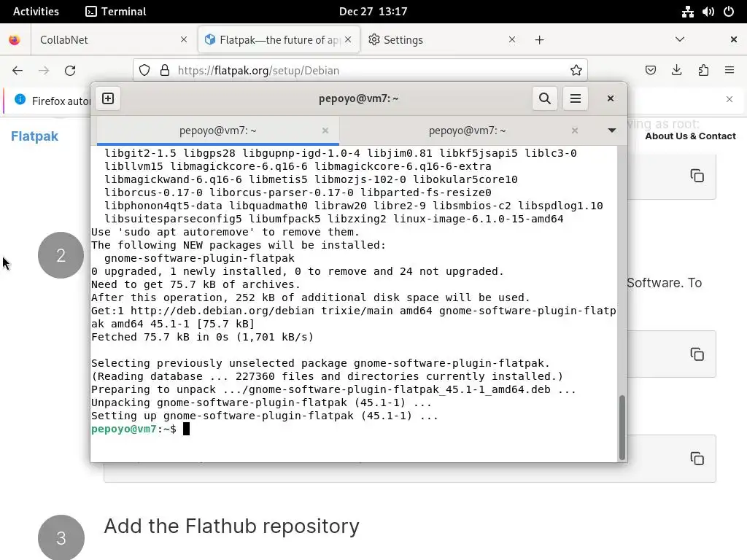Select the Flatpak browser tab
Screen dimensions: 747x560
279,40
